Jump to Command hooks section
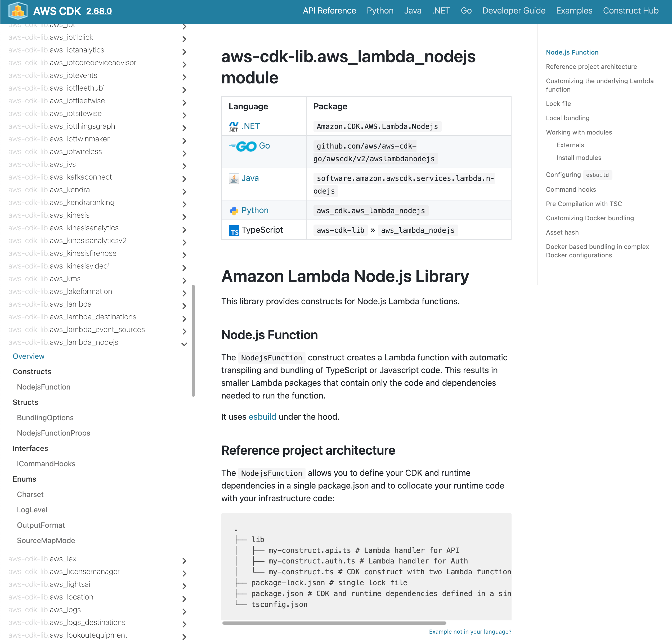Viewport: 672px width, 640px height. coord(571,189)
